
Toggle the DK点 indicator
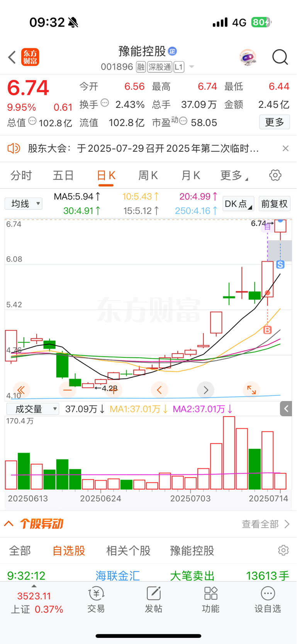pos(238,203)
